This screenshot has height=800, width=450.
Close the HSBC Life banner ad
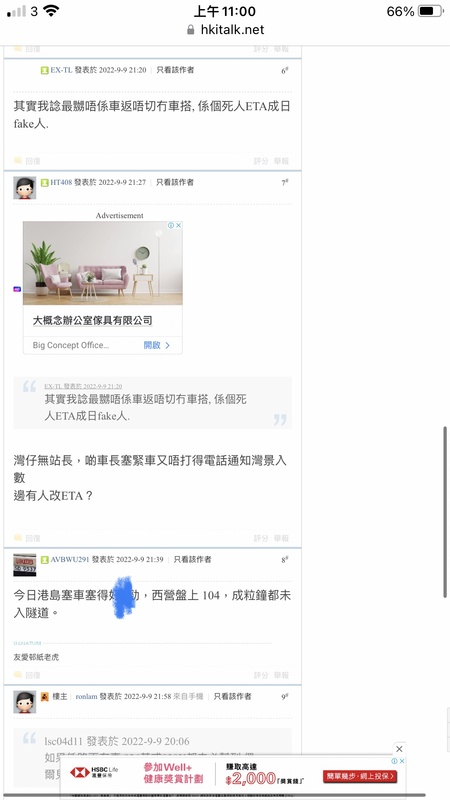coord(399,749)
